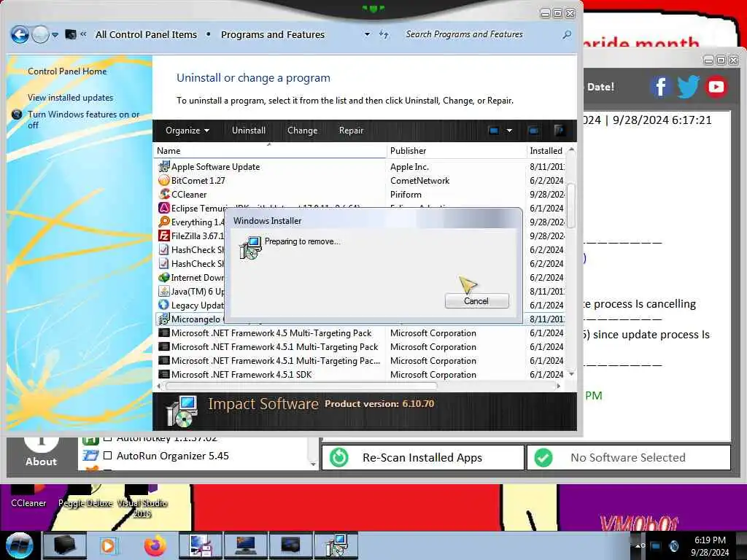
Task: Open Twitter link in background window
Action: (688, 87)
